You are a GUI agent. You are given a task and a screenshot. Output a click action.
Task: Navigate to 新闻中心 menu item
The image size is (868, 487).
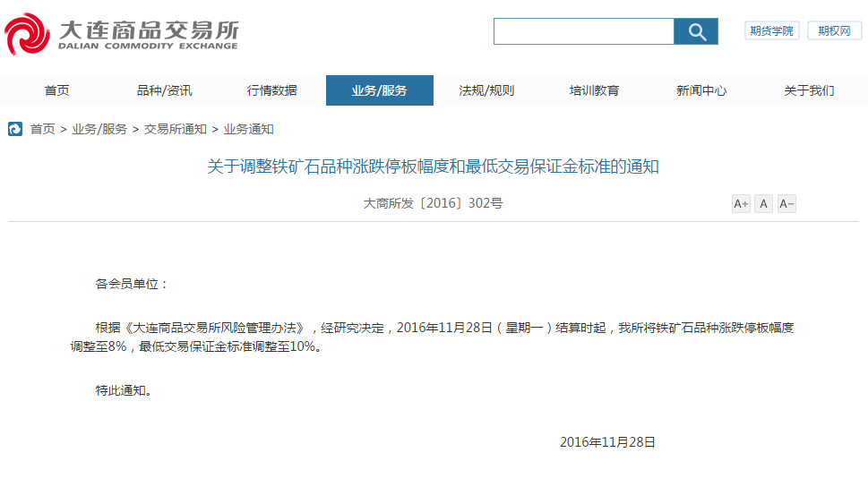point(701,90)
